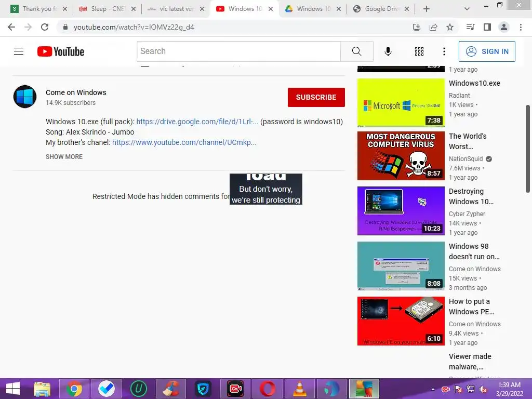Open the green U app in taskbar
The width and height of the screenshot is (532, 399).
138,389
